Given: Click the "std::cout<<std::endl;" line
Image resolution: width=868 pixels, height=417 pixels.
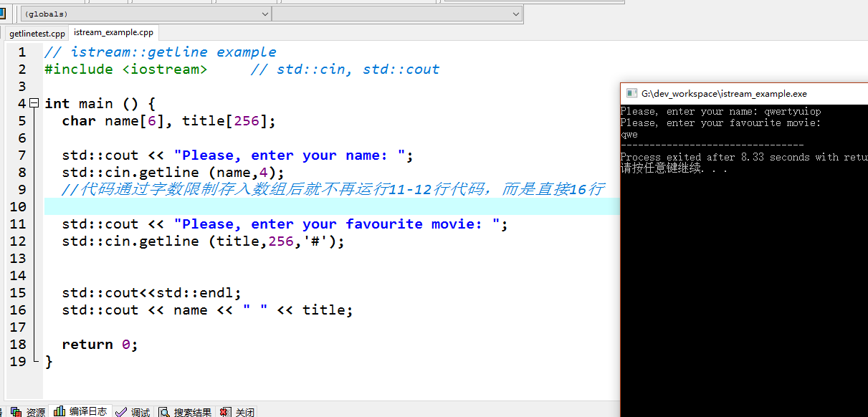Looking at the screenshot, I should coord(151,293).
